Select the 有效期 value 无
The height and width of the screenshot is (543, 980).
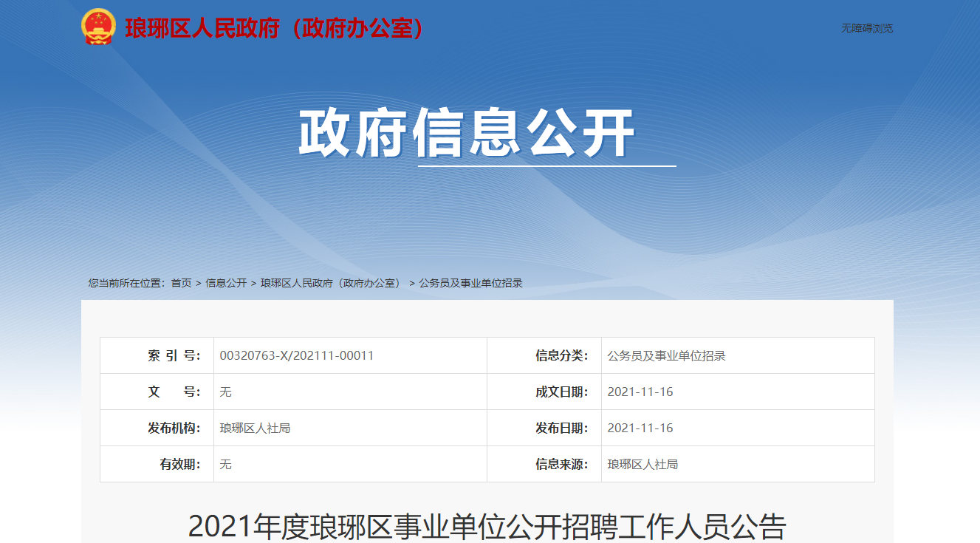[225, 464]
